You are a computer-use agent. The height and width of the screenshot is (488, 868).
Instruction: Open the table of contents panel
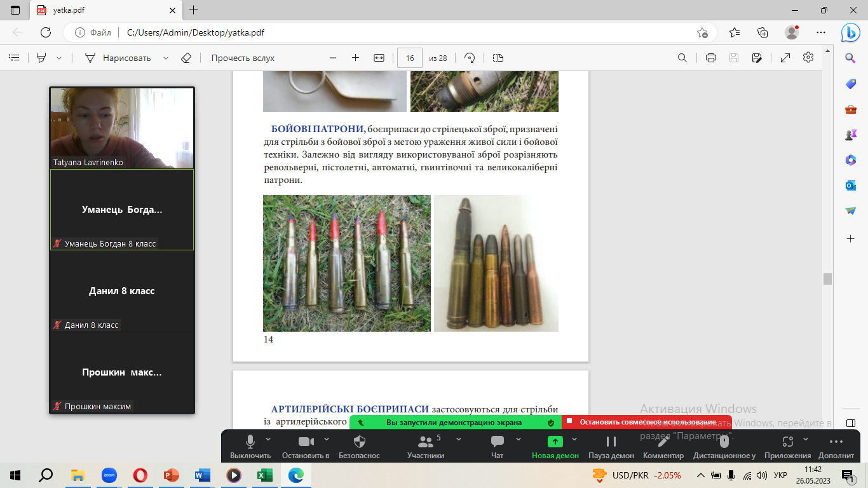pyautogui.click(x=13, y=58)
